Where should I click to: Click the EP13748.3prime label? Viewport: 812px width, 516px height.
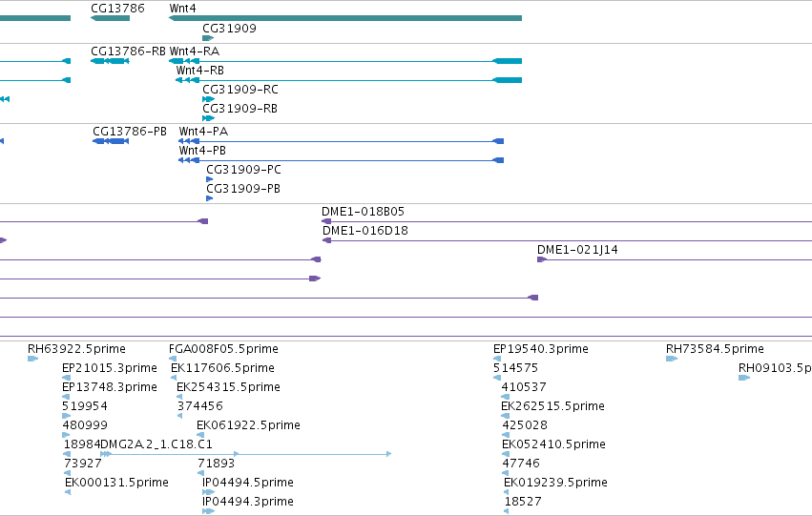[110, 387]
